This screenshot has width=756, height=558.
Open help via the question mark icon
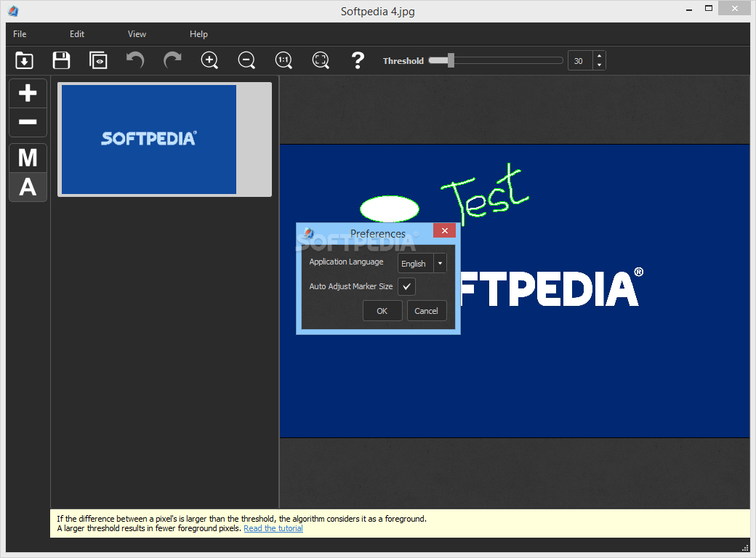[358, 61]
